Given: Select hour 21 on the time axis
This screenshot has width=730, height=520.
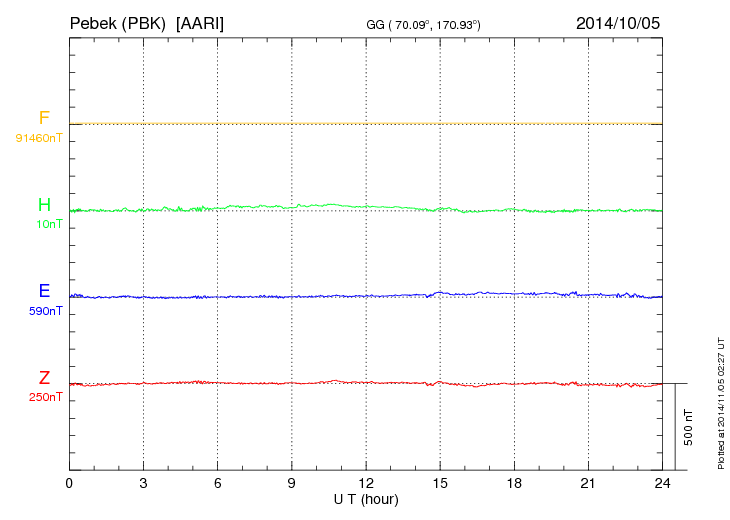Looking at the screenshot, I should coord(588,483).
